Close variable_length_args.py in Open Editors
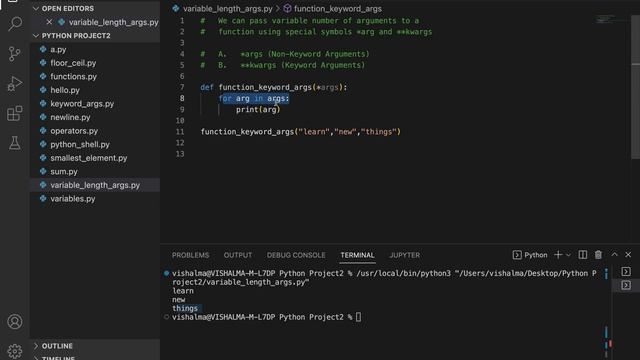 pyautogui.click(x=49, y=22)
